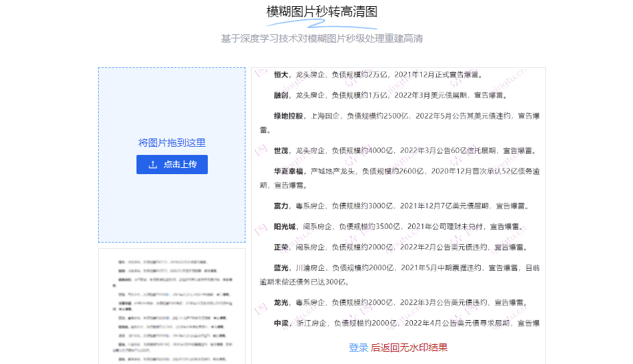Click the 蓝光 line in result

click(400, 274)
